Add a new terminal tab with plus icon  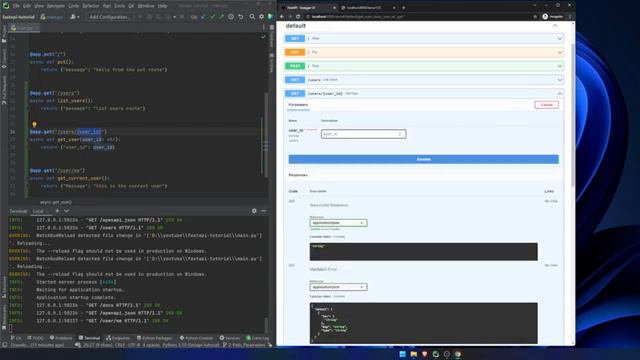[x=57, y=211]
